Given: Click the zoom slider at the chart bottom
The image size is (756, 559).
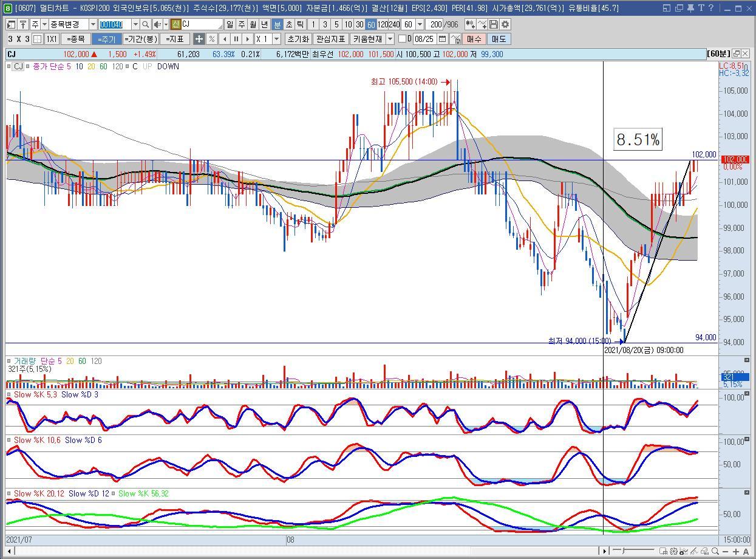Looking at the screenshot, I should 633,551.
